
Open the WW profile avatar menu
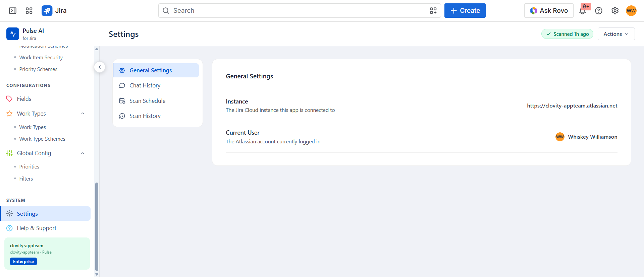click(631, 11)
